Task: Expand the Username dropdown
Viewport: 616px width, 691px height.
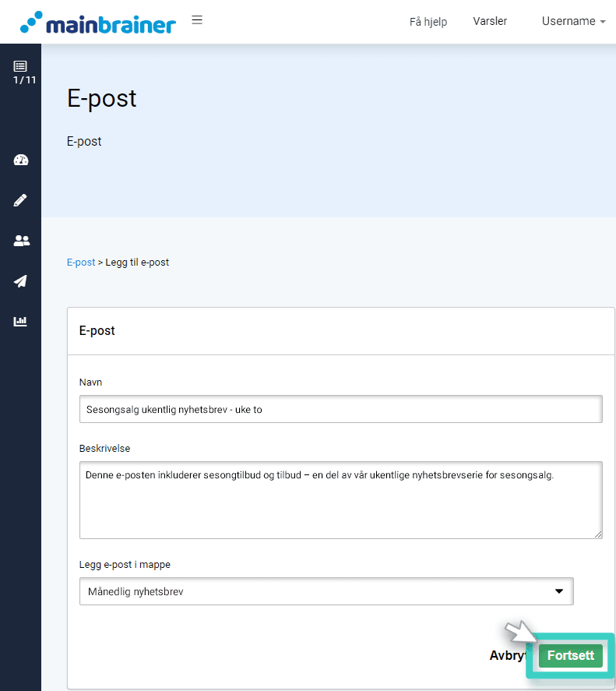Action: pos(573,21)
